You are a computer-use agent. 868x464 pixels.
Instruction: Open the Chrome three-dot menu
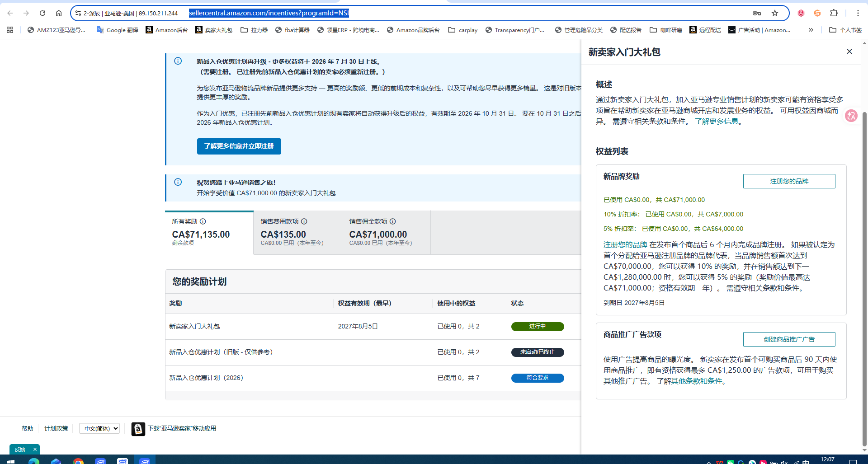pyautogui.click(x=858, y=13)
